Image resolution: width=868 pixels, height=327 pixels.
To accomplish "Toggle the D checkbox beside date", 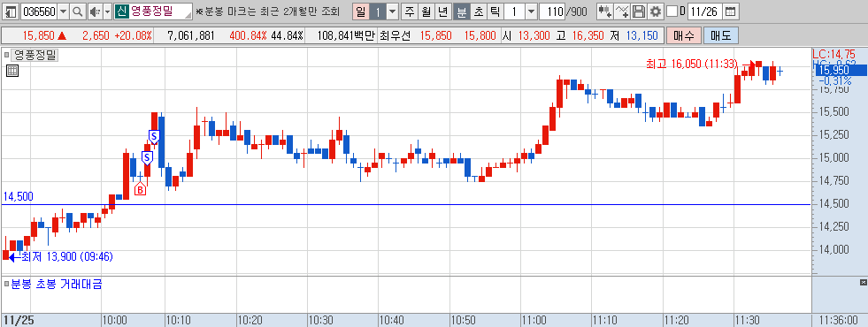I will (672, 11).
